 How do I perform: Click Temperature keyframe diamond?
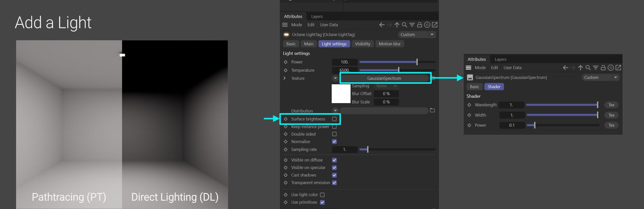pyautogui.click(x=286, y=70)
